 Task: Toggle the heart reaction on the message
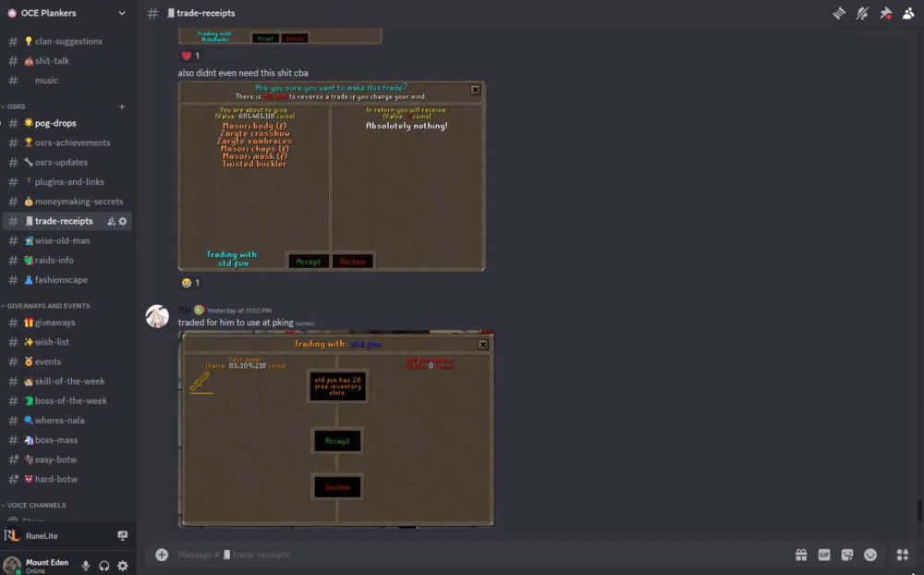pyautogui.click(x=190, y=55)
